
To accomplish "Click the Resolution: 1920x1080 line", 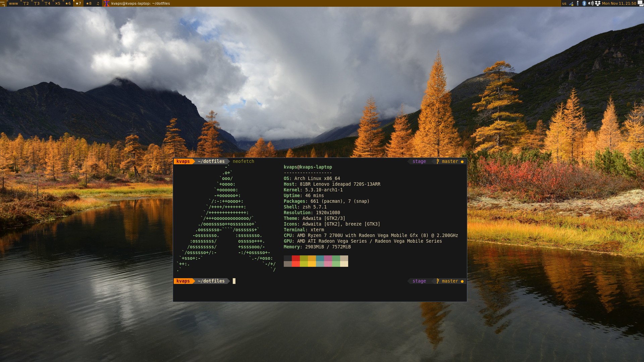I will [312, 213].
